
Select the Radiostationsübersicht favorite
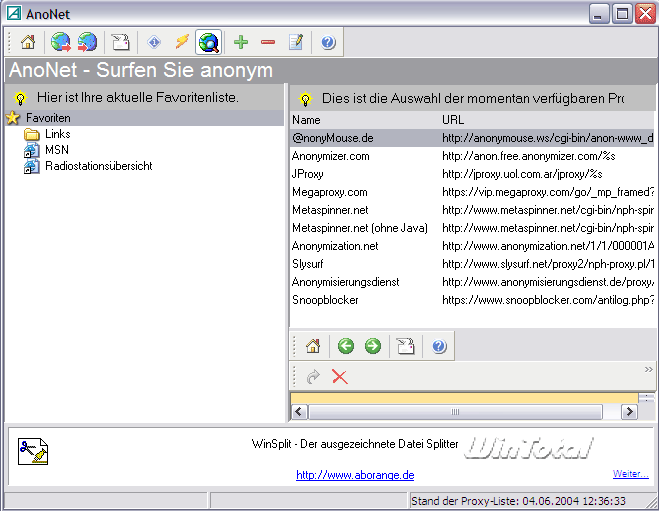pyautogui.click(x=99, y=166)
